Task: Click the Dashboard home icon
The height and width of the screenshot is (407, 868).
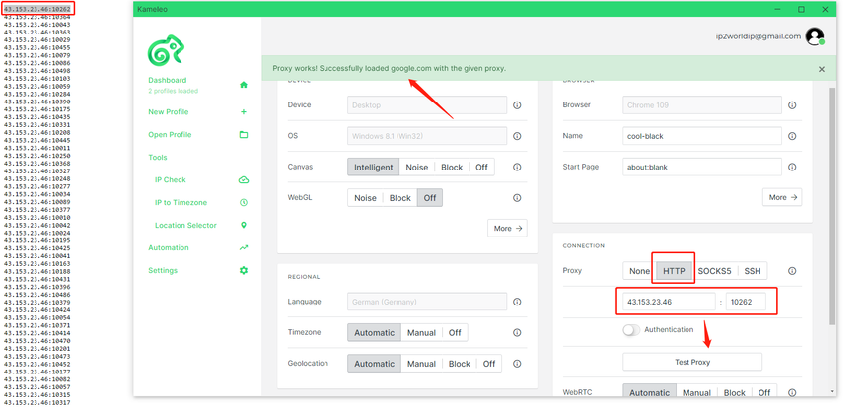Action: [244, 85]
